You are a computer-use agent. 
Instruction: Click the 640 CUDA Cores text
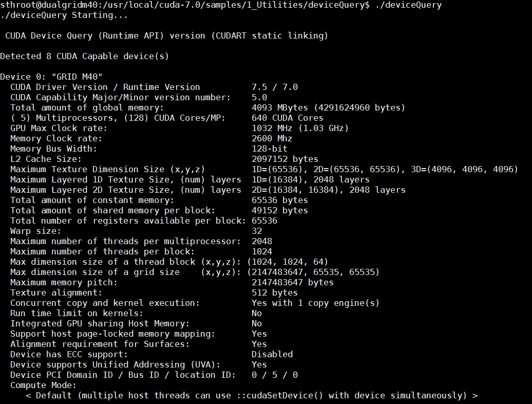click(287, 118)
